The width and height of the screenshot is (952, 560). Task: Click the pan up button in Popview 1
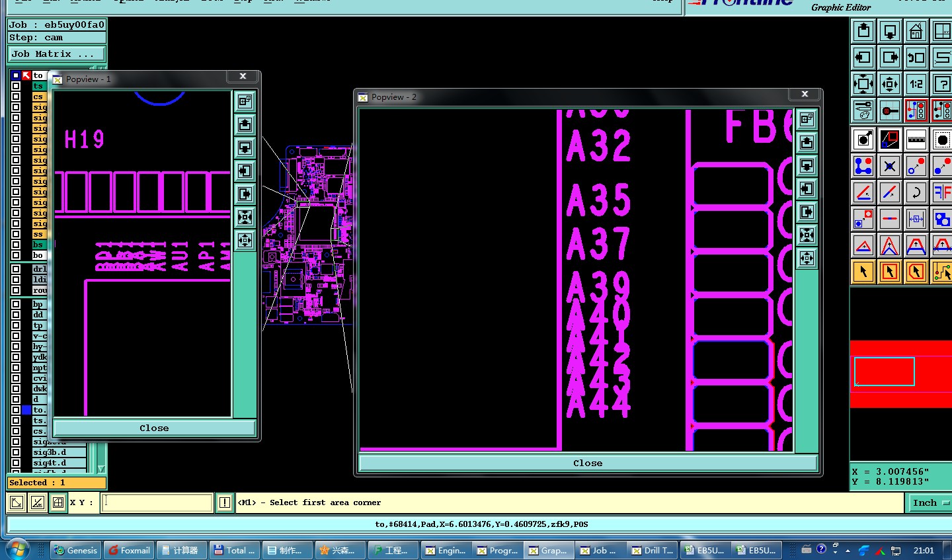coord(245,124)
